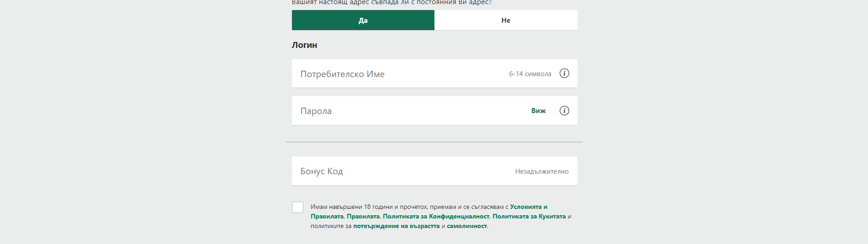868x244 pixels.
Task: Click the Логин section heading
Action: [x=304, y=45]
